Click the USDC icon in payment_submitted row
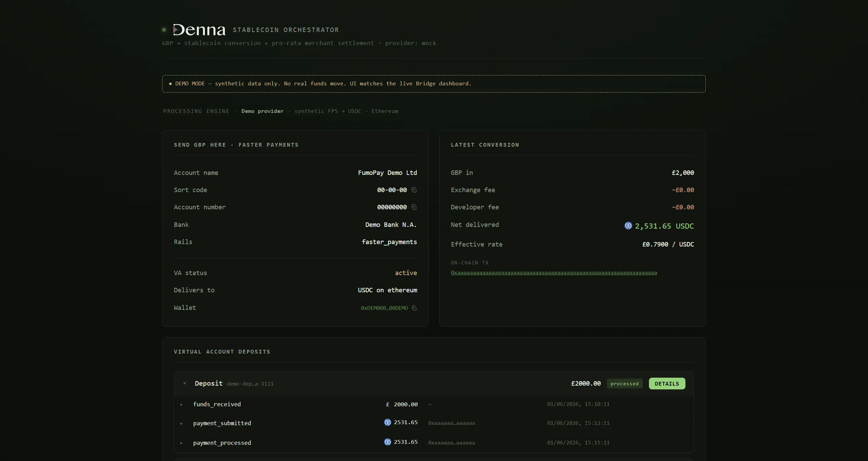The height and width of the screenshot is (461, 868). tap(387, 422)
